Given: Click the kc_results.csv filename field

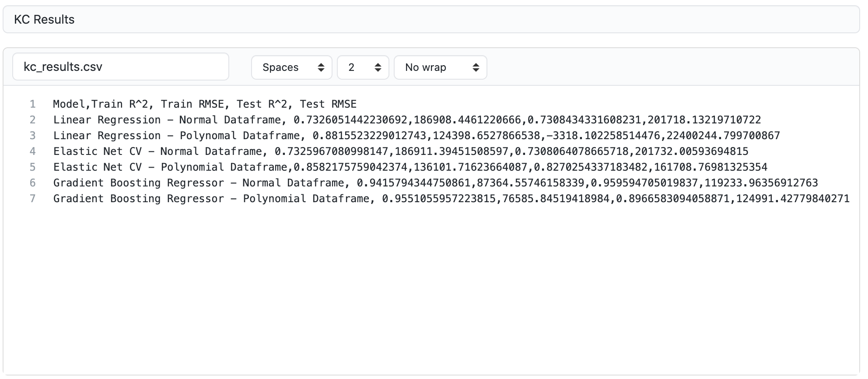Looking at the screenshot, I should click(x=120, y=67).
